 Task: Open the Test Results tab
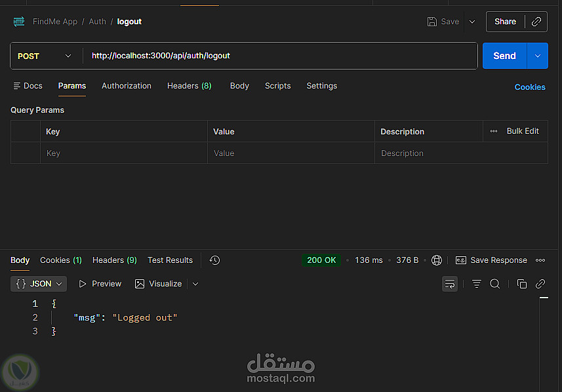click(x=171, y=260)
